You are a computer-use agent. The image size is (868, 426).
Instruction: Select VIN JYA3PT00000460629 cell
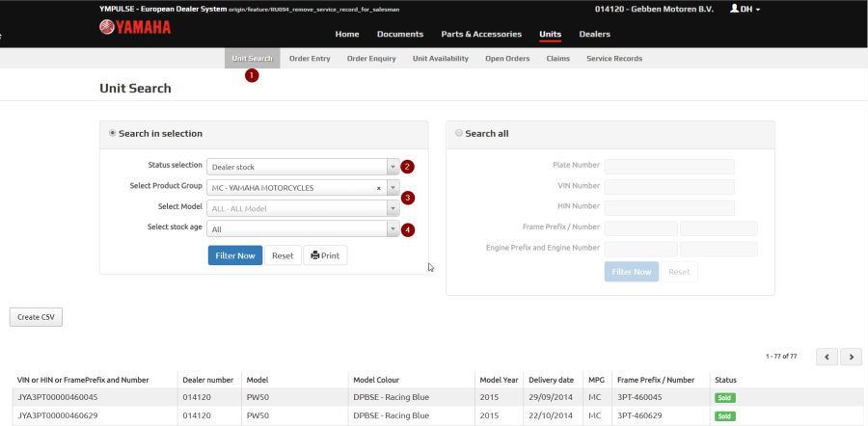coord(58,415)
